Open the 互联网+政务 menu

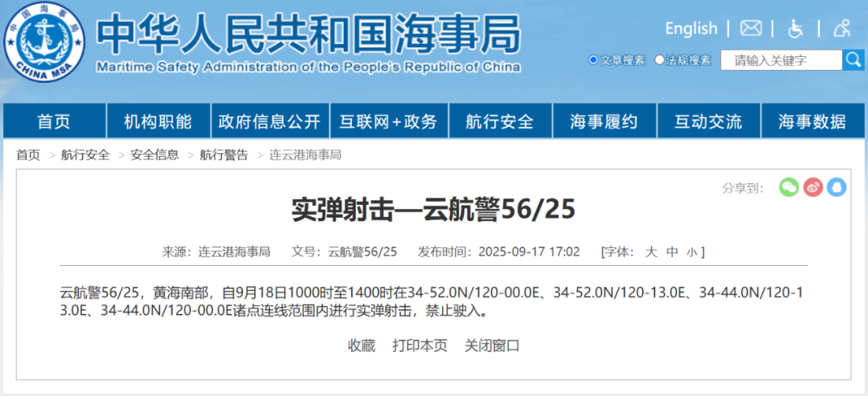(x=389, y=121)
